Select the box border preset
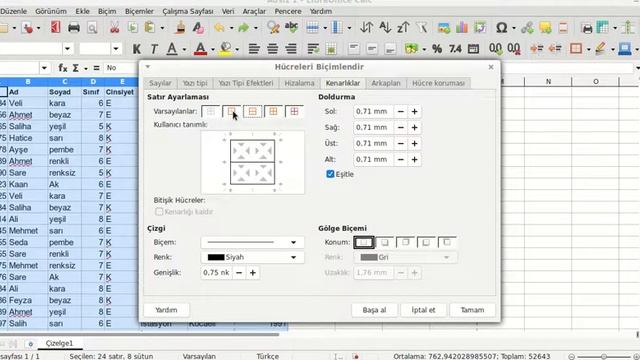 [x=231, y=111]
